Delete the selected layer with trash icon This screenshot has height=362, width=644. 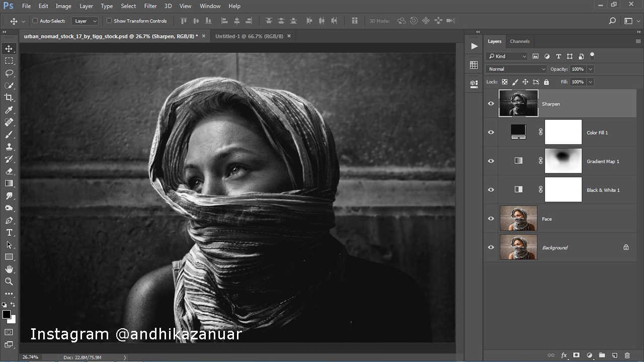pyautogui.click(x=627, y=354)
